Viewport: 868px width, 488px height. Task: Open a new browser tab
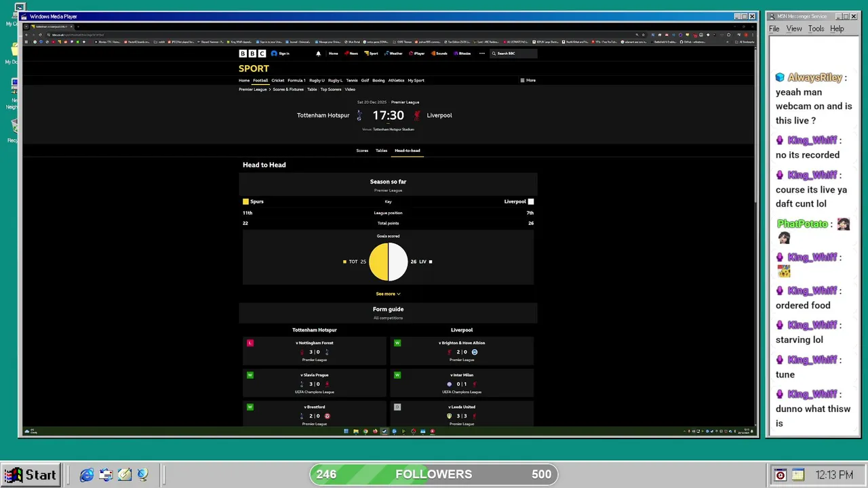(x=78, y=26)
